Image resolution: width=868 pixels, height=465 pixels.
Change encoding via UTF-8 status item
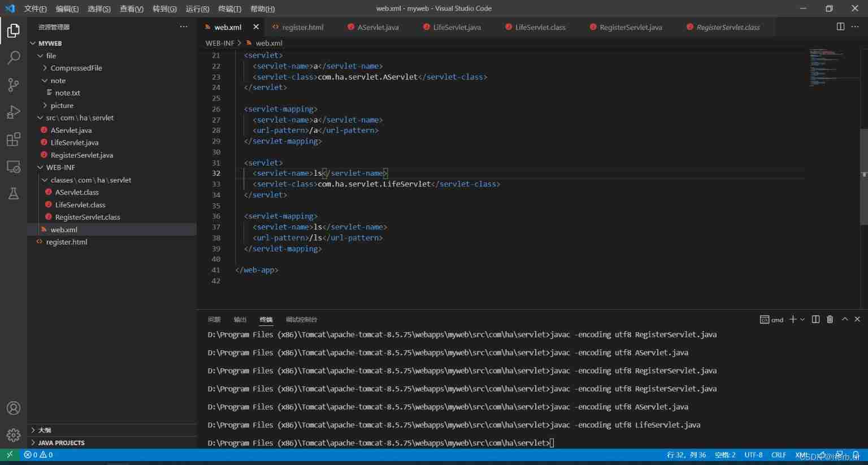[753, 455]
